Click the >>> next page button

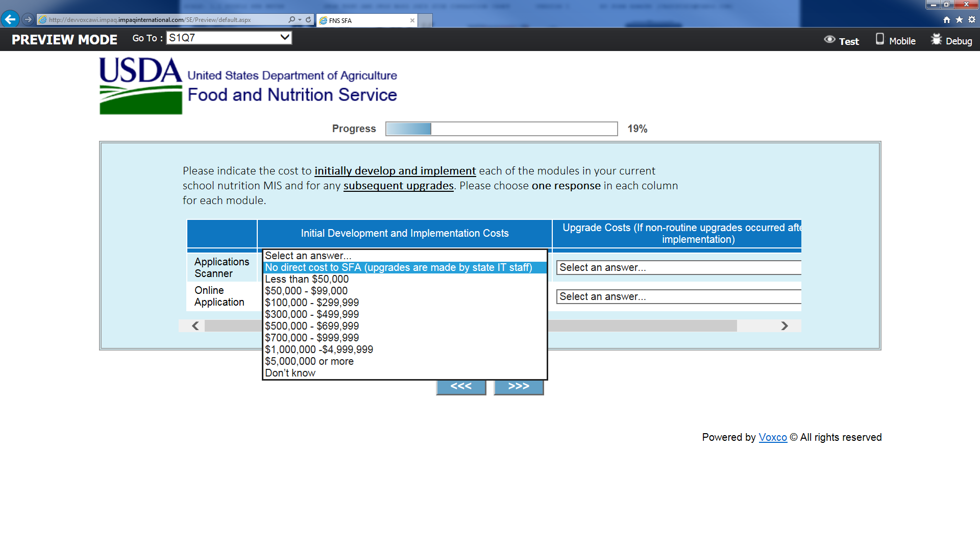tap(519, 387)
